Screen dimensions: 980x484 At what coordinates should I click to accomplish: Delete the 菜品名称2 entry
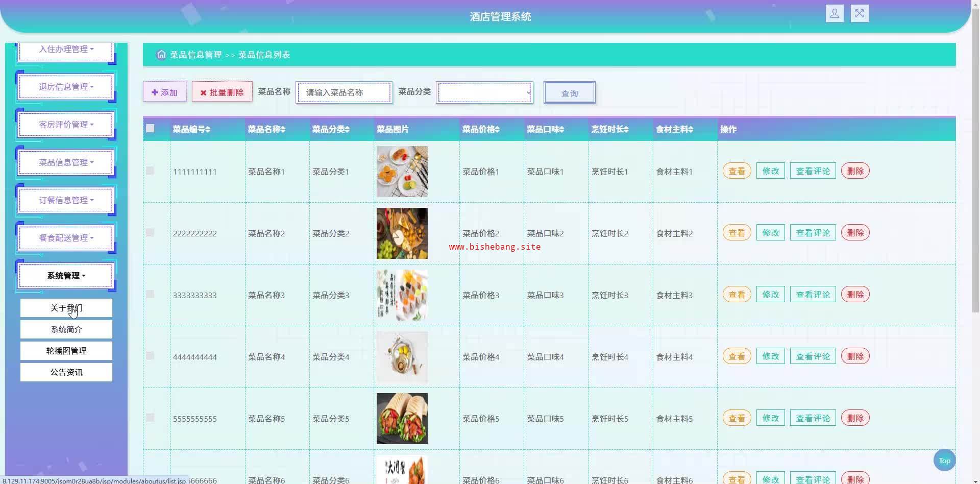coord(855,233)
